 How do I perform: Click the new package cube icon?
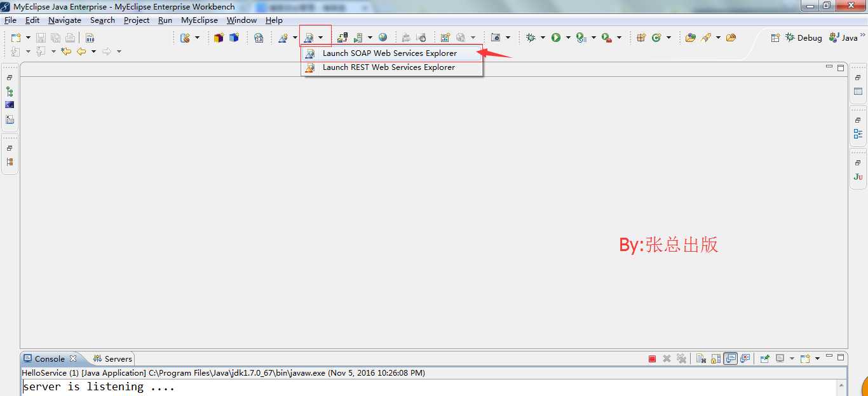pyautogui.click(x=219, y=38)
